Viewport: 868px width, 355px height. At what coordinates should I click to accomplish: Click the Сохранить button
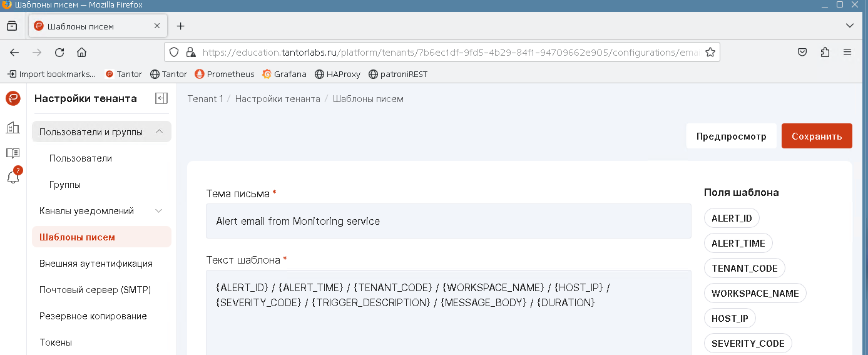[816, 136]
